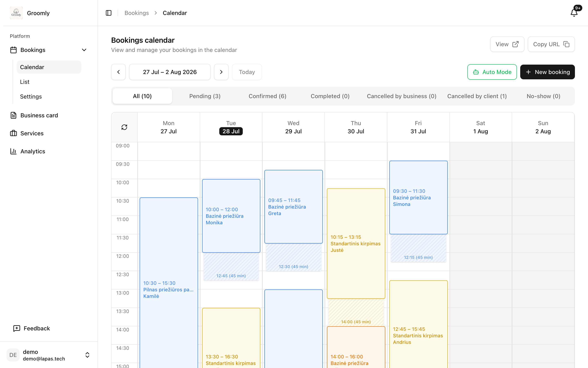Open Andrius's 12:45 – 15:45 booking

(x=418, y=324)
